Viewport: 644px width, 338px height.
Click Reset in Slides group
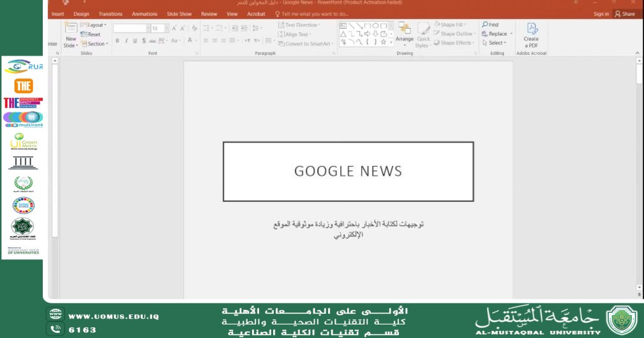click(91, 35)
